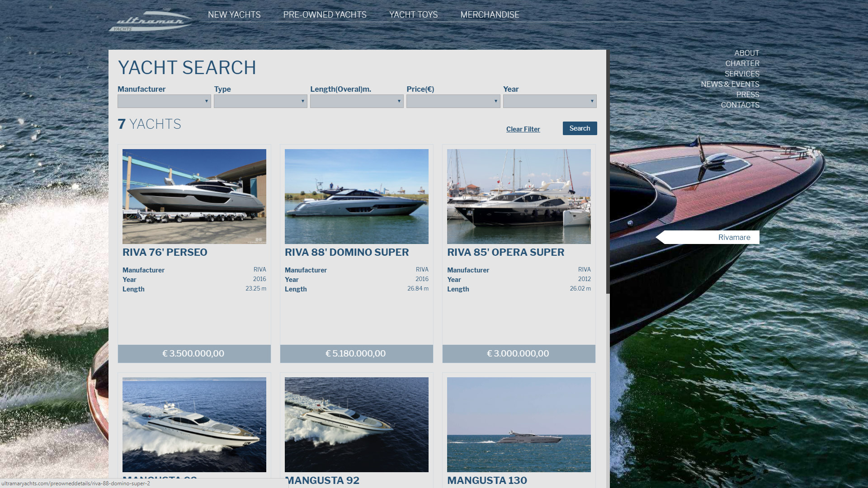This screenshot has width=868, height=488.
Task: Click the Ultramar Yachts logo
Action: coord(150,21)
